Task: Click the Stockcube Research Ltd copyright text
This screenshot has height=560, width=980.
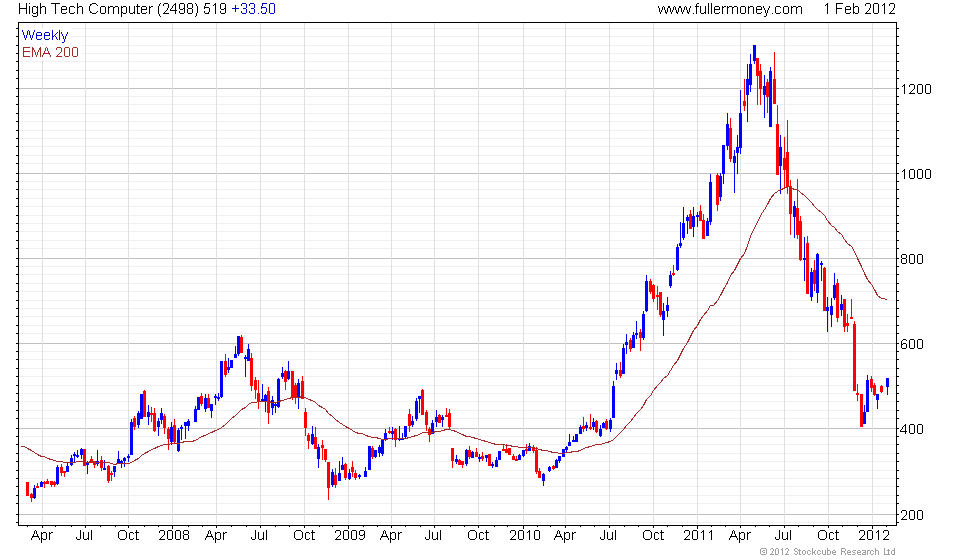Action: pyautogui.click(x=828, y=552)
